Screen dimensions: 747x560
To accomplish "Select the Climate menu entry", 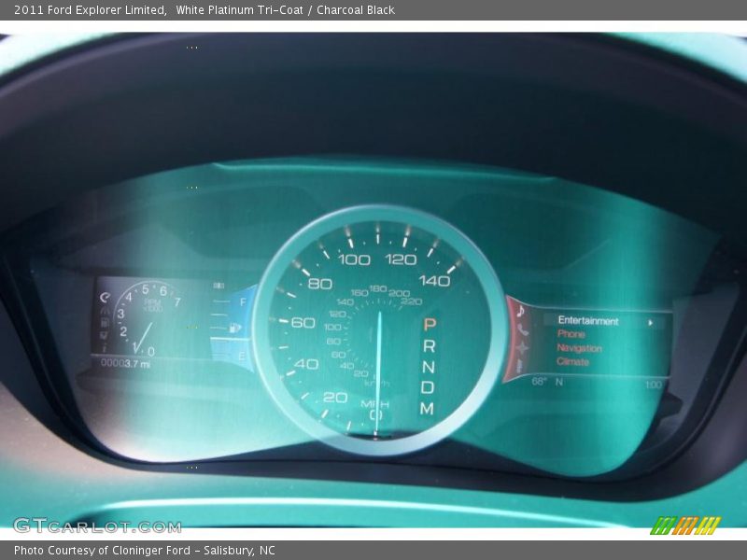I will [x=572, y=362].
